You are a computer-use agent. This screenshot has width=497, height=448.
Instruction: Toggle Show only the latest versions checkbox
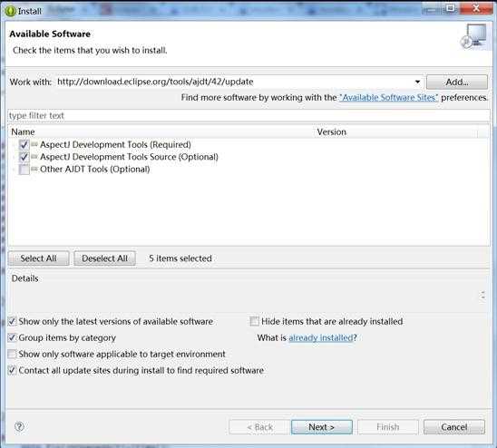[x=12, y=321]
